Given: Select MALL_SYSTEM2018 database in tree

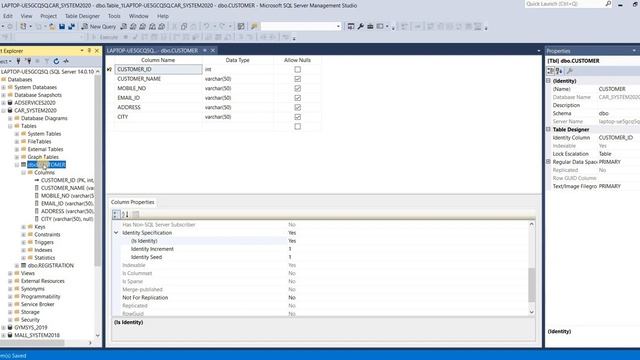Looking at the screenshot, I should click(x=37, y=336).
